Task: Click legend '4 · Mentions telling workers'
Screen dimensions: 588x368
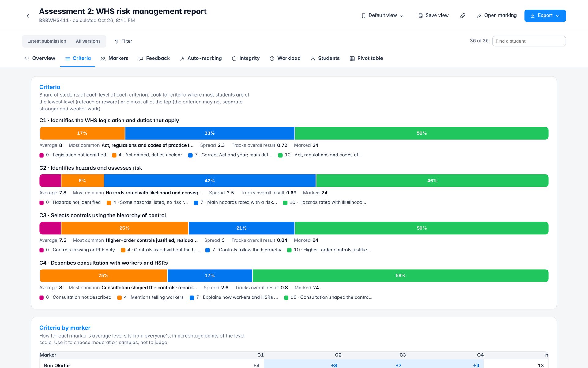Action: pyautogui.click(x=151, y=297)
